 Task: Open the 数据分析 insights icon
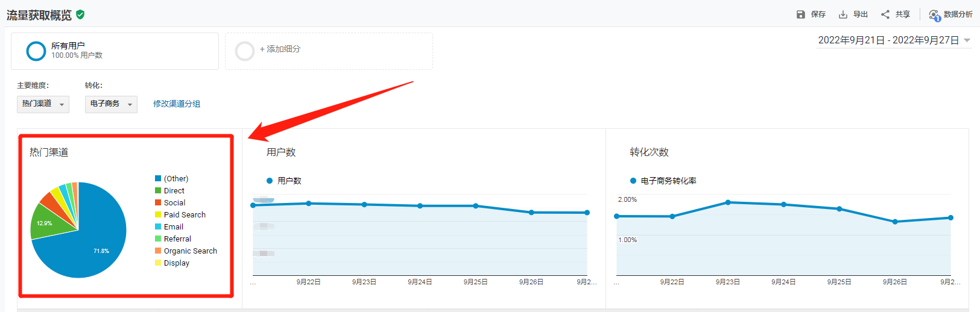(x=935, y=15)
